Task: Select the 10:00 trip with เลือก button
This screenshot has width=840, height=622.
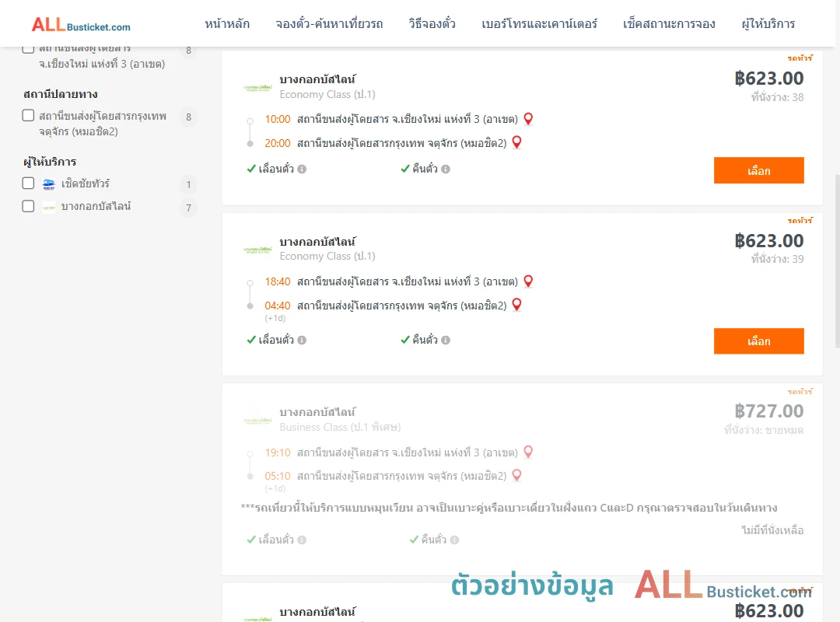Action: 758,170
